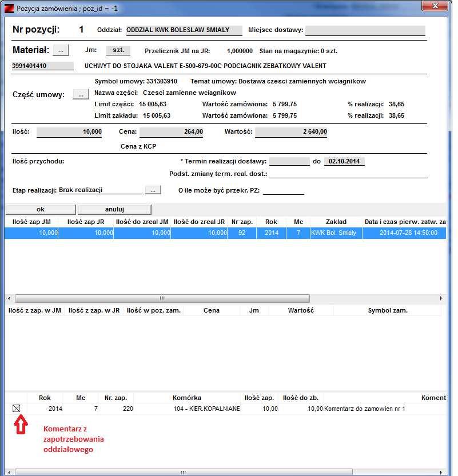Screen dimensions: 458x476
Task: Click the Ilość z zap. w JM header
Action: pos(35,310)
